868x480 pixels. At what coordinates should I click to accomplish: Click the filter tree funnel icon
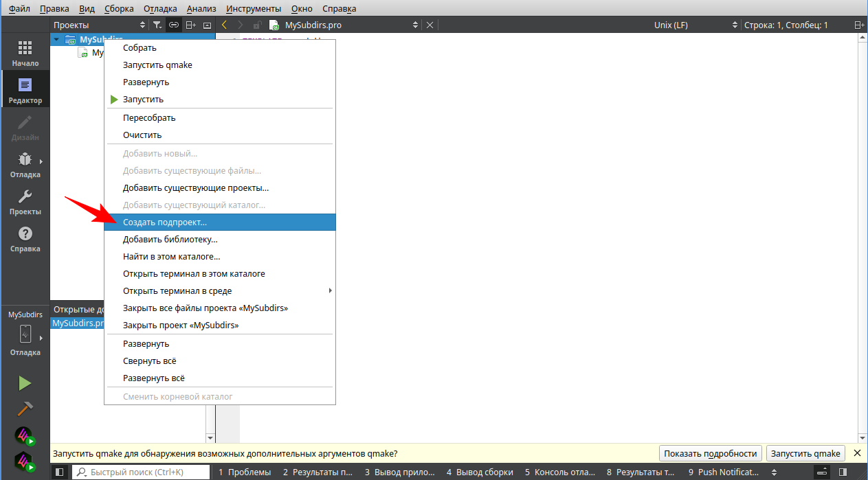point(157,25)
